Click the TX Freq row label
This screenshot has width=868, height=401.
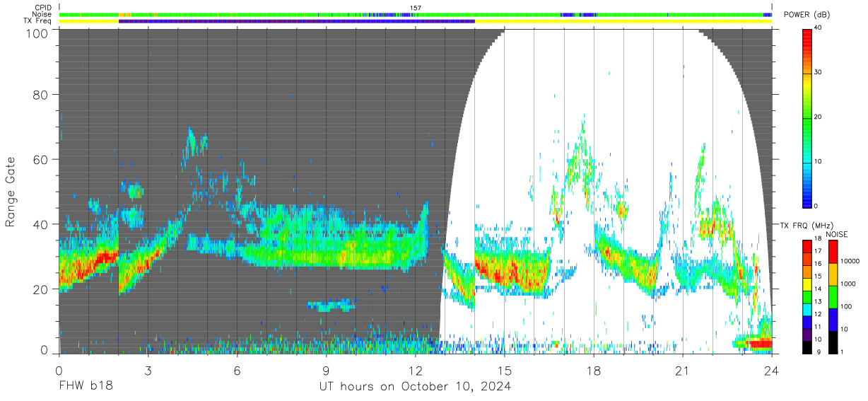coord(37,21)
